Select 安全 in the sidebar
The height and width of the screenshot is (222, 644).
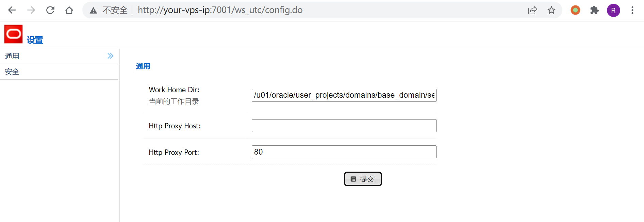pyautogui.click(x=12, y=72)
